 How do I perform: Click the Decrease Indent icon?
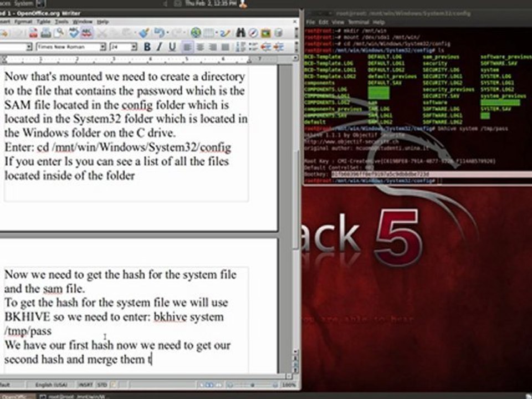[x=265, y=47]
